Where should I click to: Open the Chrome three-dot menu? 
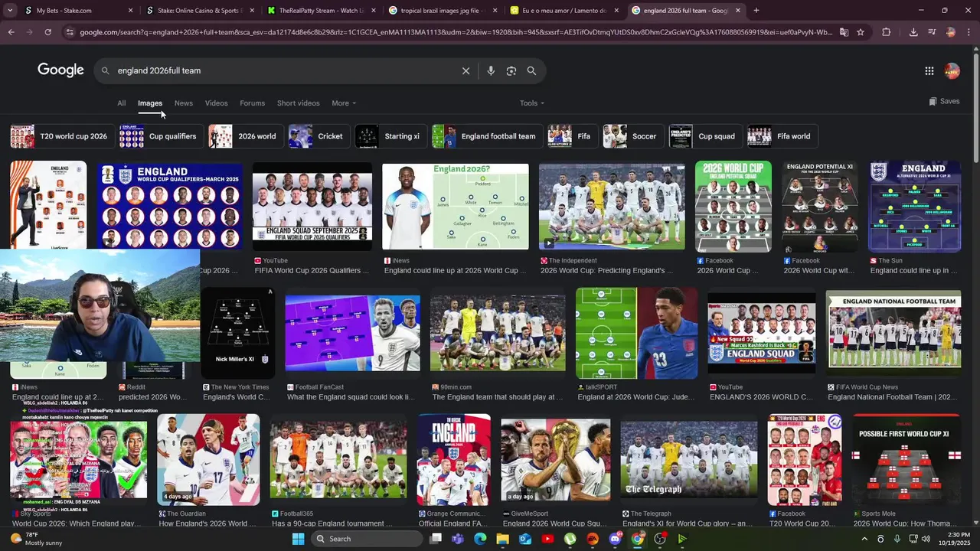coord(969,32)
